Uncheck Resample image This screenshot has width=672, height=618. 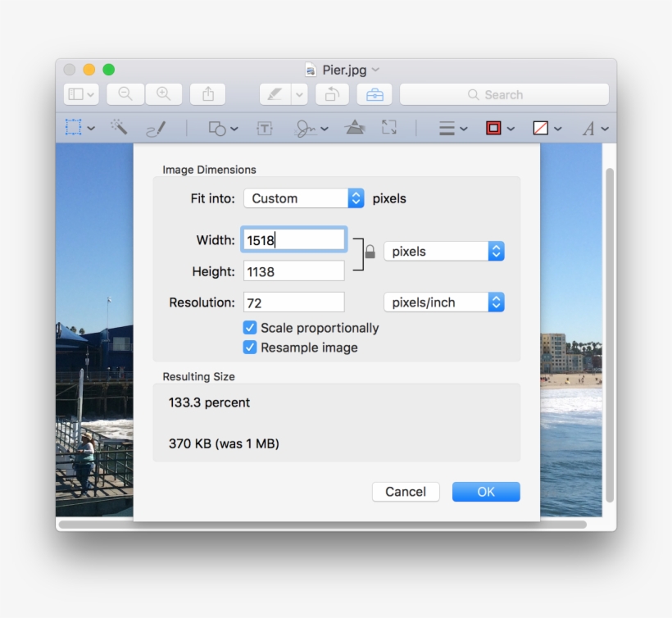click(x=249, y=348)
